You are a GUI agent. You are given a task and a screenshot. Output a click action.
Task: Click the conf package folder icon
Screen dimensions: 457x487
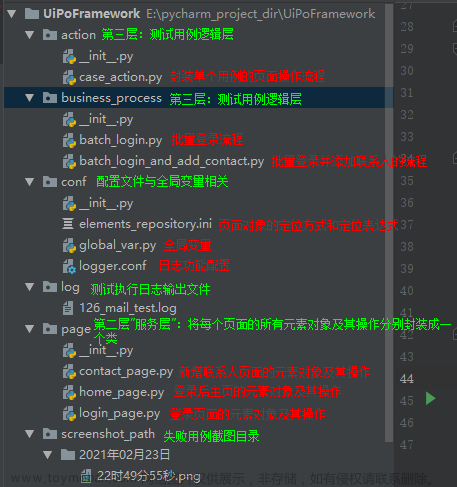click(x=50, y=182)
